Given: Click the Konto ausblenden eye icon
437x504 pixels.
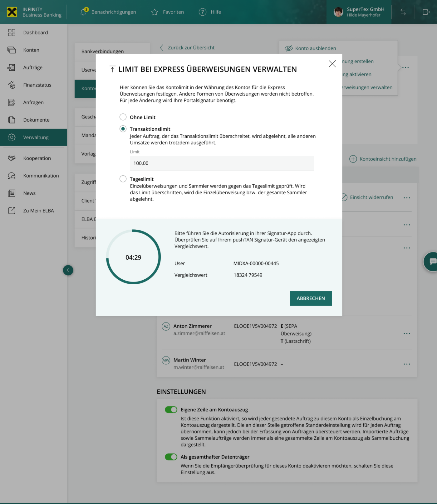Looking at the screenshot, I should point(289,48).
